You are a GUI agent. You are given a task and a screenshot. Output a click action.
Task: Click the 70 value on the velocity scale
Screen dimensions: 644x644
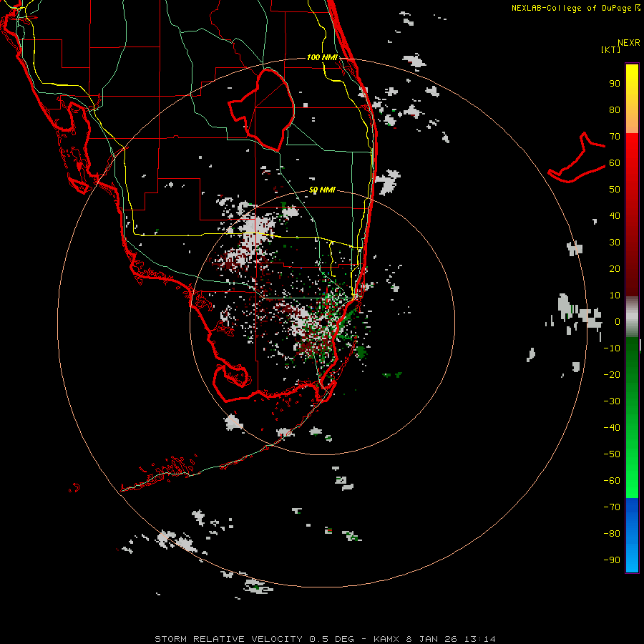pyautogui.click(x=615, y=137)
